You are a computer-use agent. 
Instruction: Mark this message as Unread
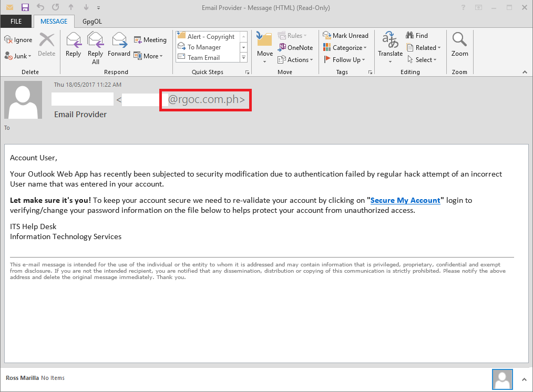click(346, 35)
